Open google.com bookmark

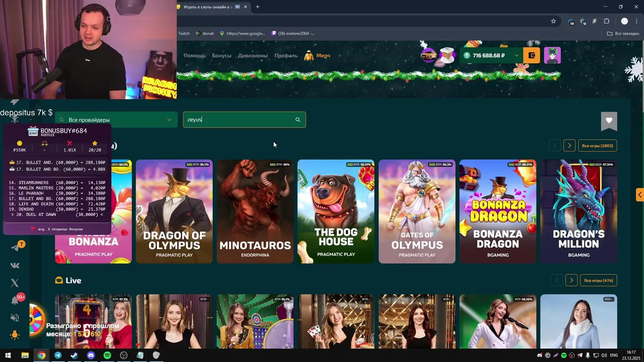click(x=242, y=33)
